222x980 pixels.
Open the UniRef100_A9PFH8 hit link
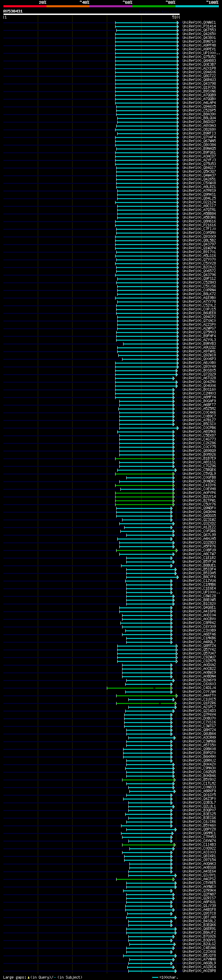coord(199,45)
